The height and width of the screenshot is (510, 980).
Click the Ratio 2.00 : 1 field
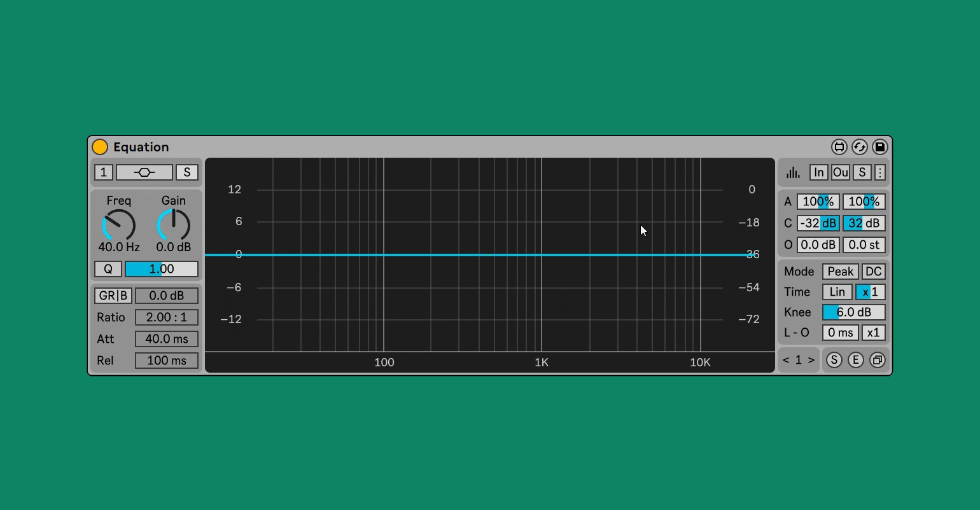point(166,317)
